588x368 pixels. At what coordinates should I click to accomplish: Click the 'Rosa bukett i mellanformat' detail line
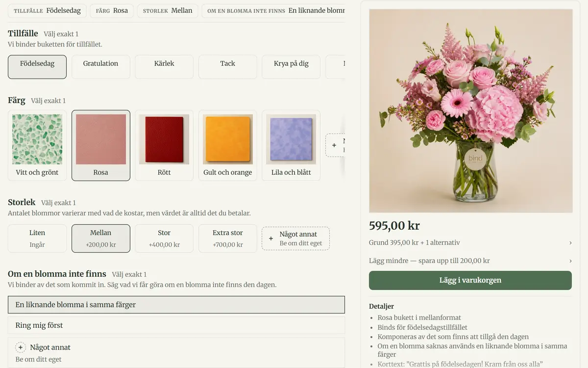click(419, 317)
